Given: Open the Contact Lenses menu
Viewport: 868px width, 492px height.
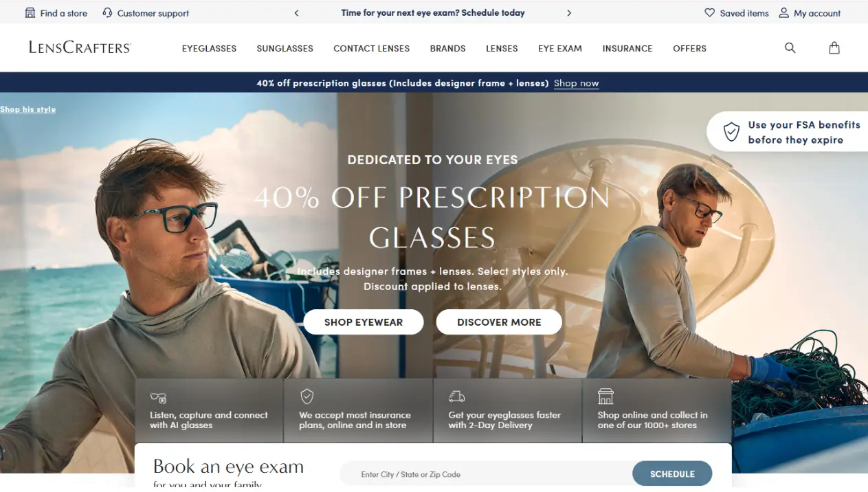Looking at the screenshot, I should tap(372, 49).
